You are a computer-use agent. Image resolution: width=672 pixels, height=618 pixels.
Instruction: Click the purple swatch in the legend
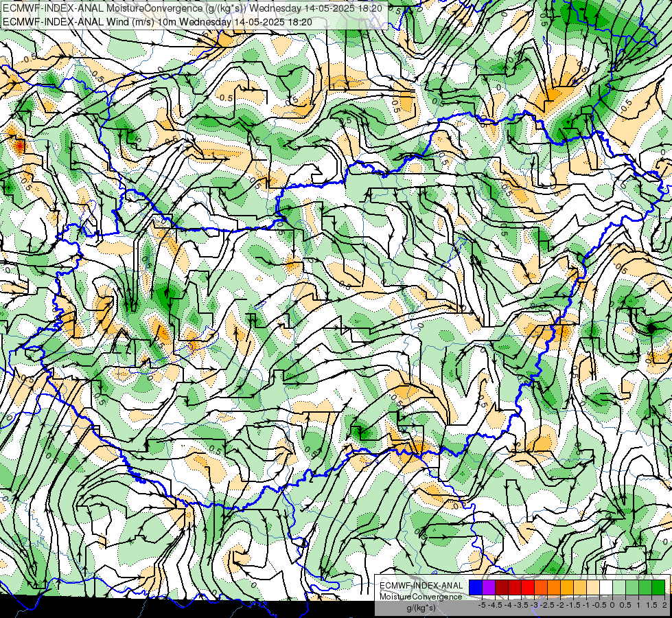[489, 587]
